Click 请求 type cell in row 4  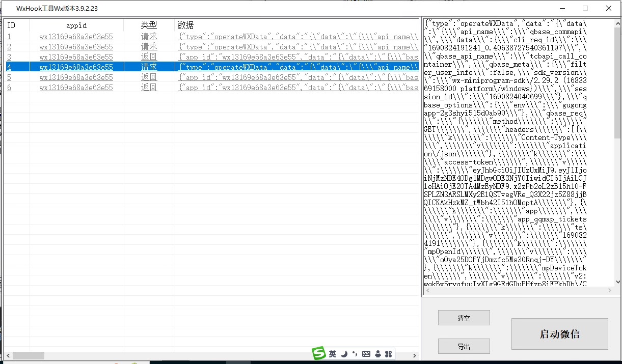pos(149,67)
